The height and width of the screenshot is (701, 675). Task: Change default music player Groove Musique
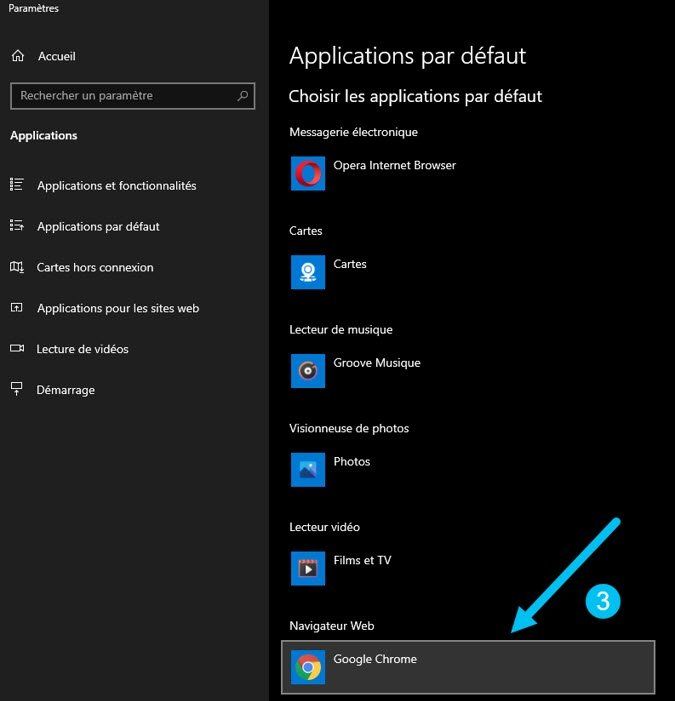pos(377,363)
